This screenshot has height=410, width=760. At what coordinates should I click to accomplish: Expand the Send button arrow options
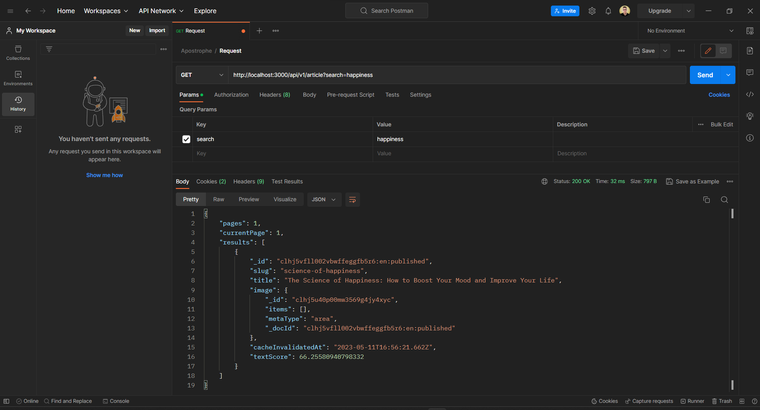pos(728,75)
